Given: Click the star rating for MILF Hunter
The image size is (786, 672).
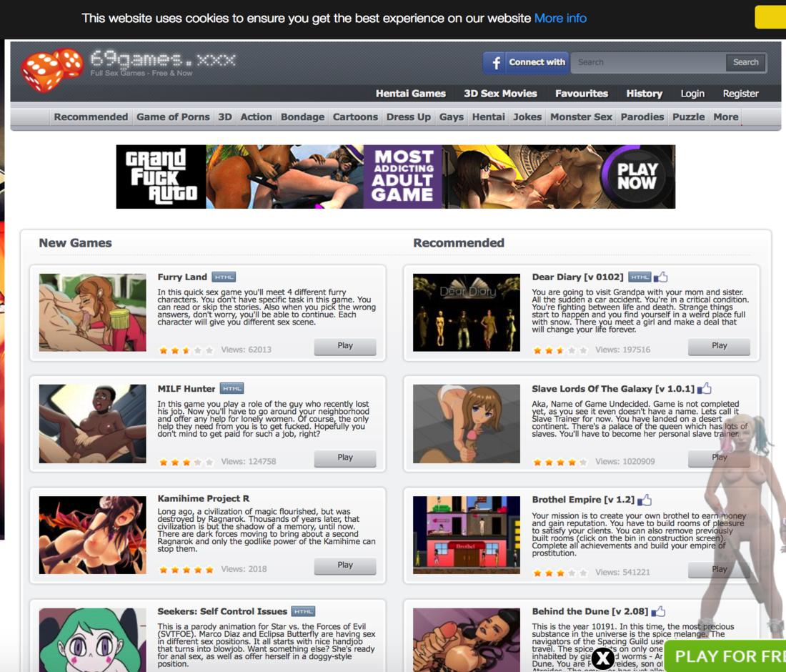Looking at the screenshot, I should pyautogui.click(x=186, y=462).
